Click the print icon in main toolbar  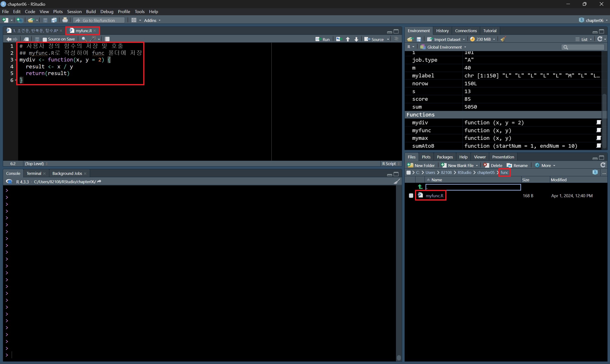65,20
